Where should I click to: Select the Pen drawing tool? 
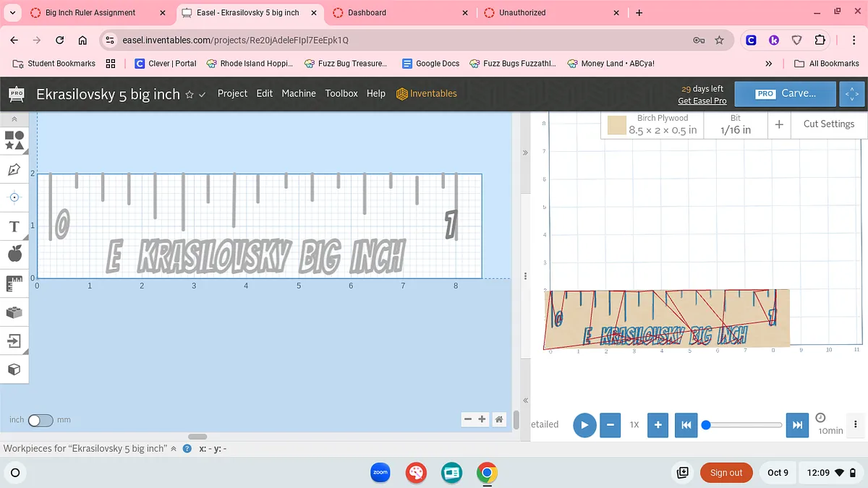[14, 169]
